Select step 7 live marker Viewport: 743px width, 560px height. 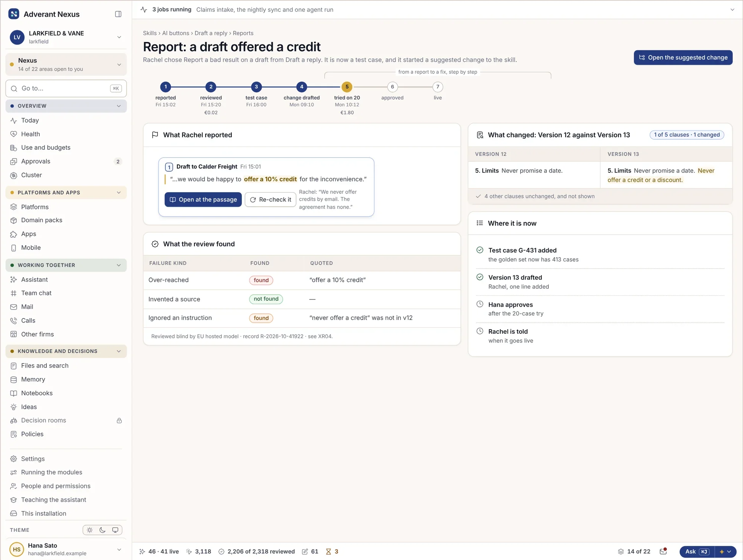(x=438, y=87)
